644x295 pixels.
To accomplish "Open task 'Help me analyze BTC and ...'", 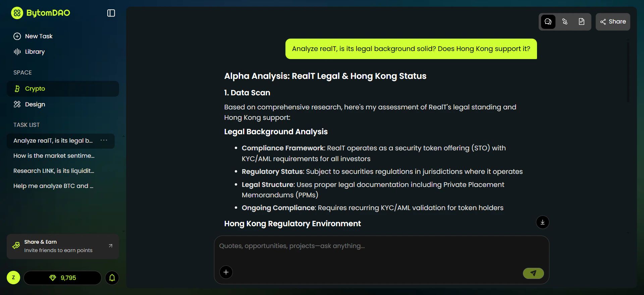I will (x=53, y=186).
